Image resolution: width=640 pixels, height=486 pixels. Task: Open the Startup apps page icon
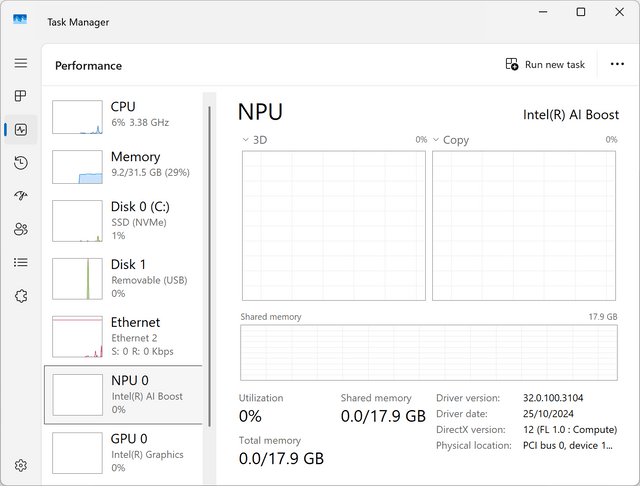(x=21, y=196)
